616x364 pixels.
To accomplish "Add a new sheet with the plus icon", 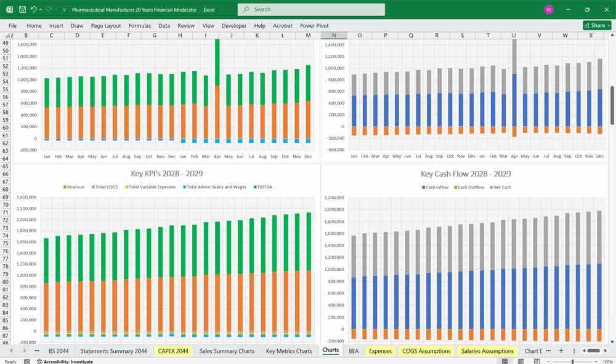I will click(x=561, y=350).
